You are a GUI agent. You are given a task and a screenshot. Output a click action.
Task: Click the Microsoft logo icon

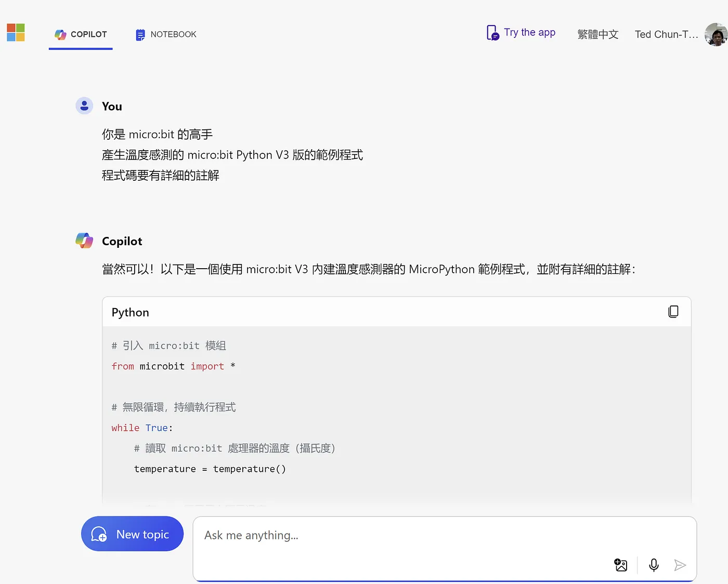pyautogui.click(x=16, y=33)
